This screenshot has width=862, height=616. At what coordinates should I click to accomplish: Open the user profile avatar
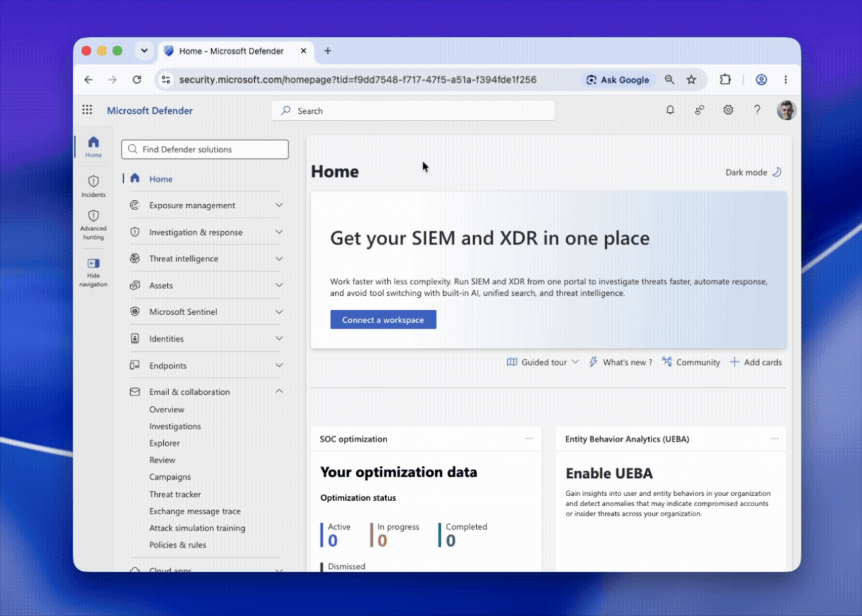click(786, 111)
